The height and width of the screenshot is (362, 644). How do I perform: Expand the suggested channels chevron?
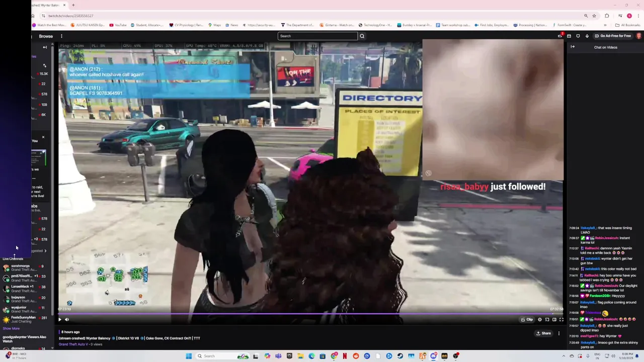tap(45, 251)
